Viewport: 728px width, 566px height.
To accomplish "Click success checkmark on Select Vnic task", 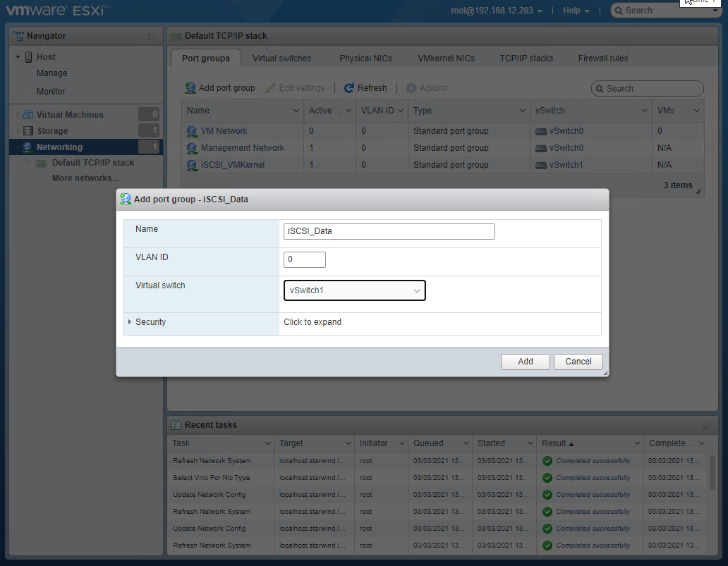I will (547, 478).
